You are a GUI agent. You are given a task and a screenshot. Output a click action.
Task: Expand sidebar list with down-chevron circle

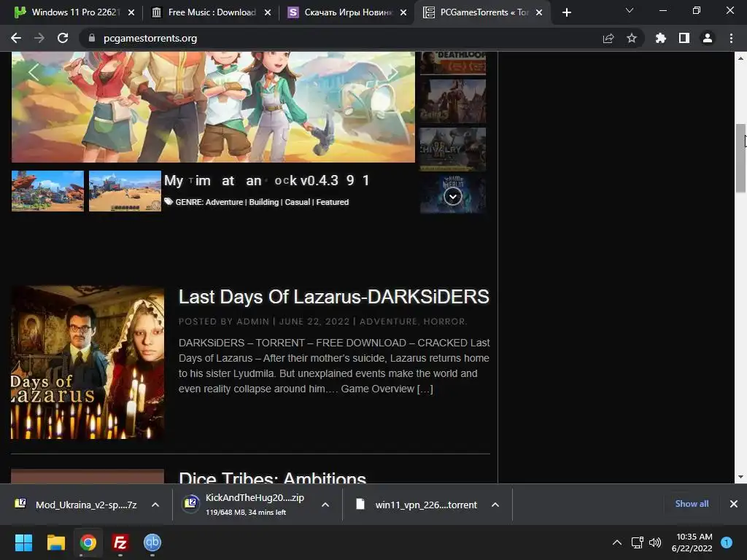click(x=452, y=196)
